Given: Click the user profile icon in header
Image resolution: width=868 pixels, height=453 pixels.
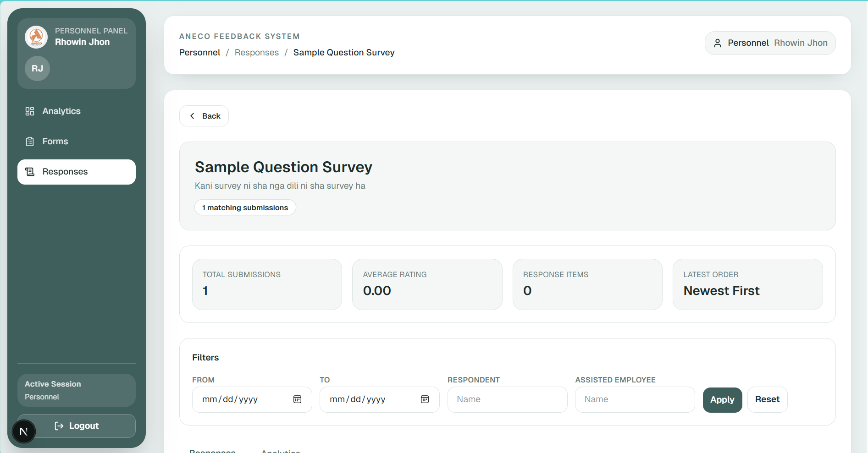Looking at the screenshot, I should [718, 43].
